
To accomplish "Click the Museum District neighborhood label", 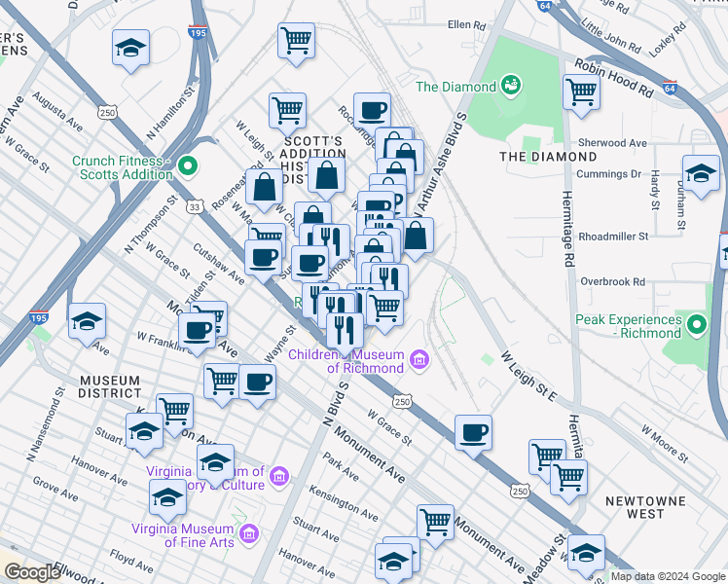I will click(110, 386).
